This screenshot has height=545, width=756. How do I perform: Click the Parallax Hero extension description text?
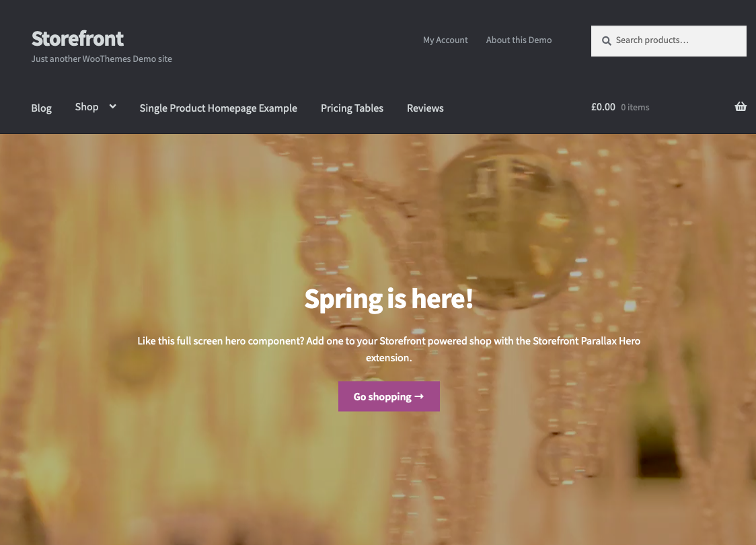[389, 349]
